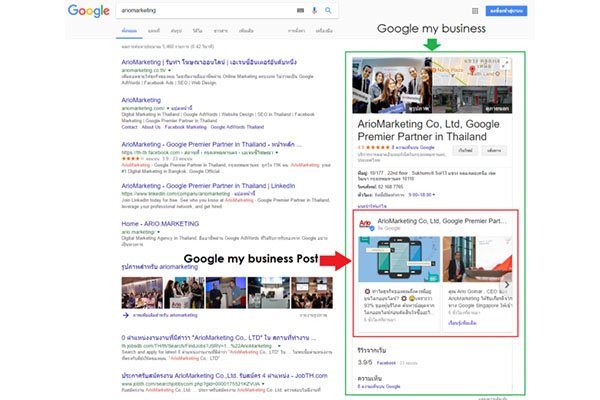This screenshot has width=600, height=400.
Task: Show next business post with right chevron
Action: coord(507,284)
